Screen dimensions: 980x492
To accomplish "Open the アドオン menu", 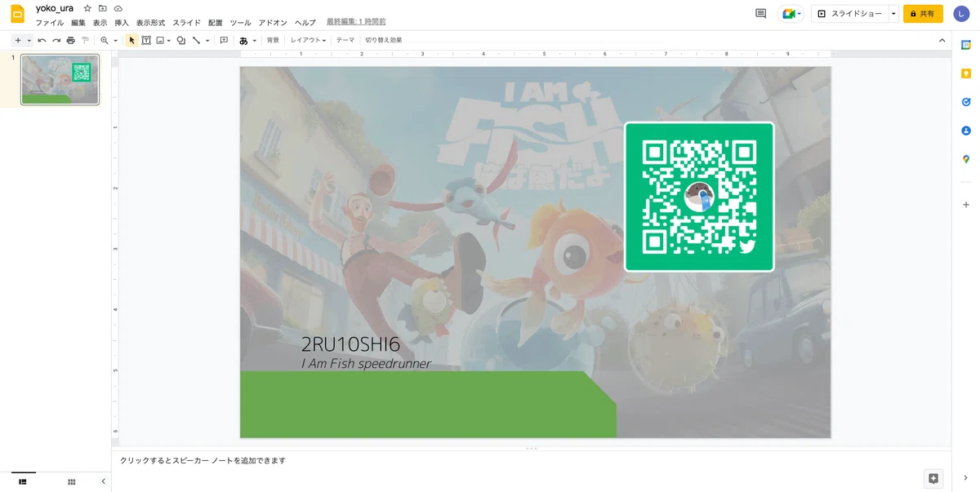I will point(272,22).
